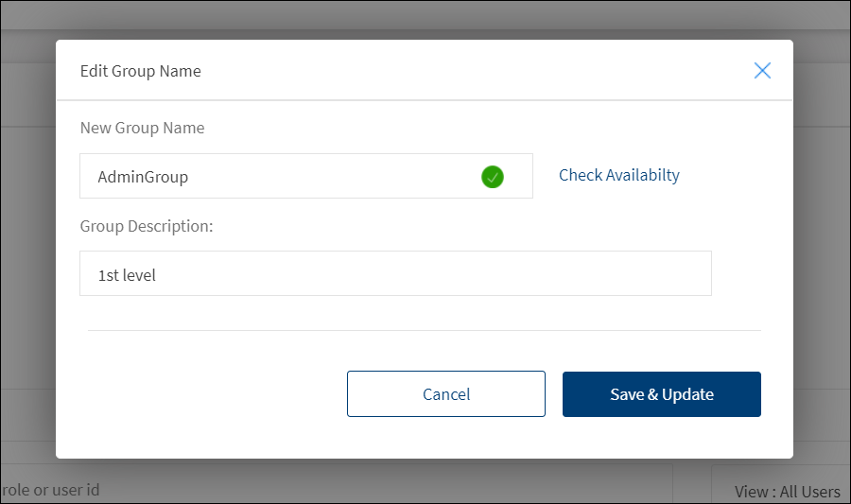Image resolution: width=851 pixels, height=504 pixels.
Task: Click the dialog header bar beside the title
Action: pos(473,71)
